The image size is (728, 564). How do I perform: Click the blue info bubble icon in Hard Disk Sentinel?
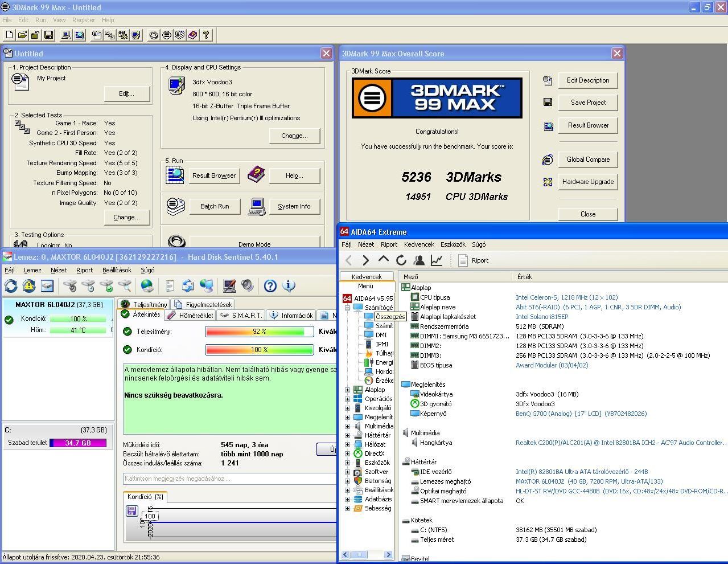coord(289,286)
